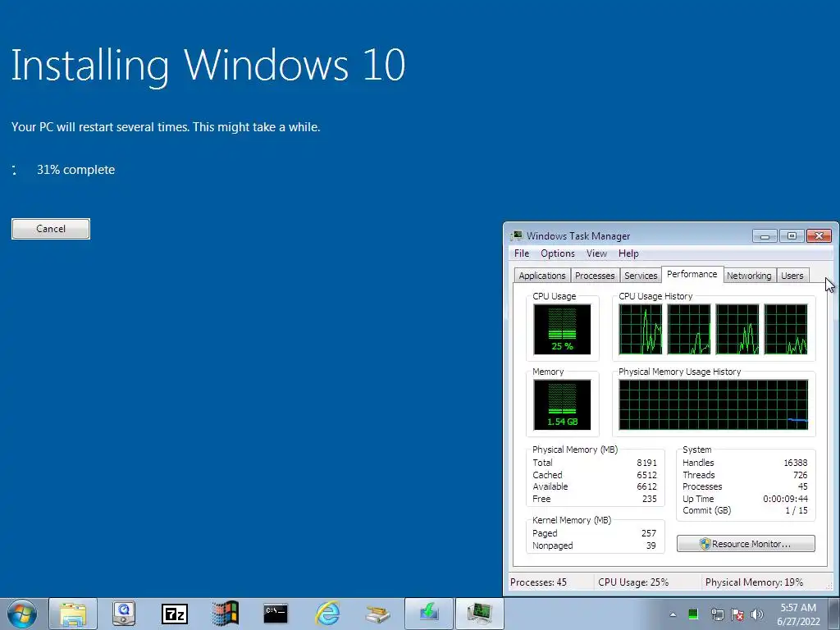Click the second CPU usage history graph
This screenshot has width=840, height=630.
click(689, 329)
